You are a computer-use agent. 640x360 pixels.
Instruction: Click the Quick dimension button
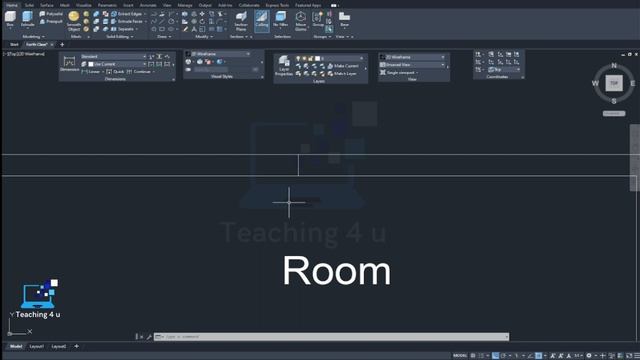click(115, 72)
